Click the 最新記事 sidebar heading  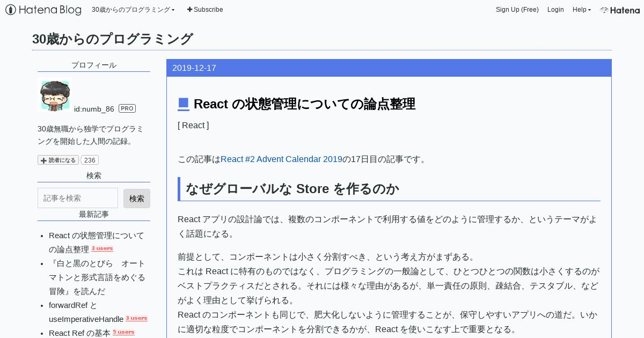pyautogui.click(x=94, y=214)
